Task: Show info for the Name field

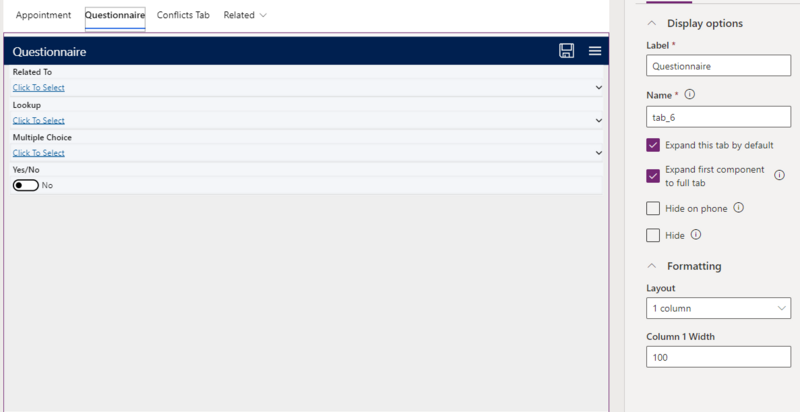Action: (690, 95)
